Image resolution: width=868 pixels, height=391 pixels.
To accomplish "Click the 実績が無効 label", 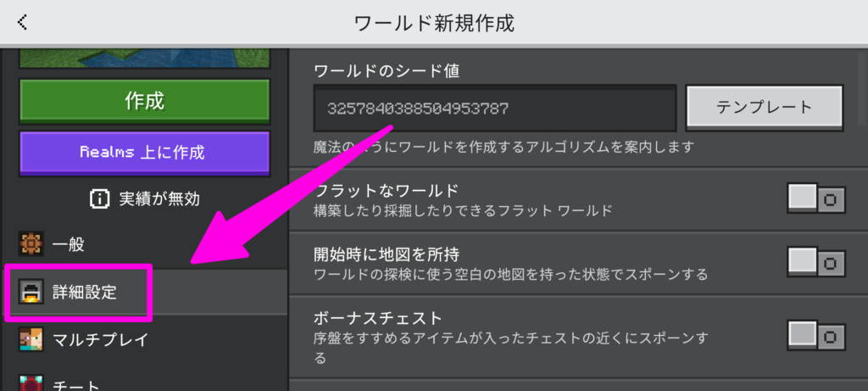I will [x=159, y=198].
